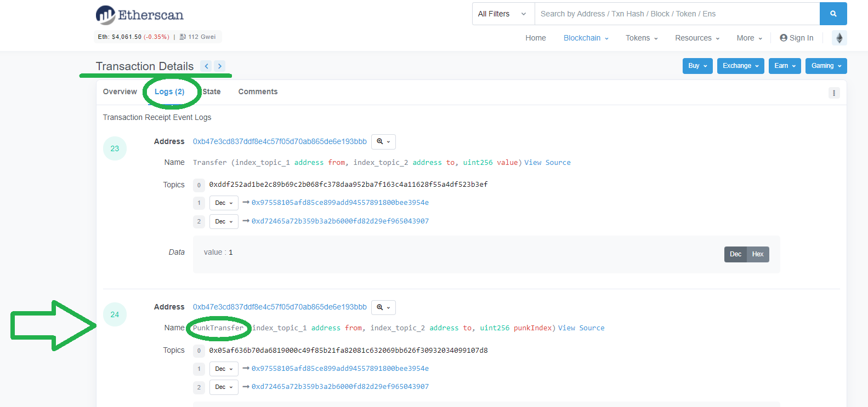Expand the More menu
The height and width of the screenshot is (407, 868).
750,38
